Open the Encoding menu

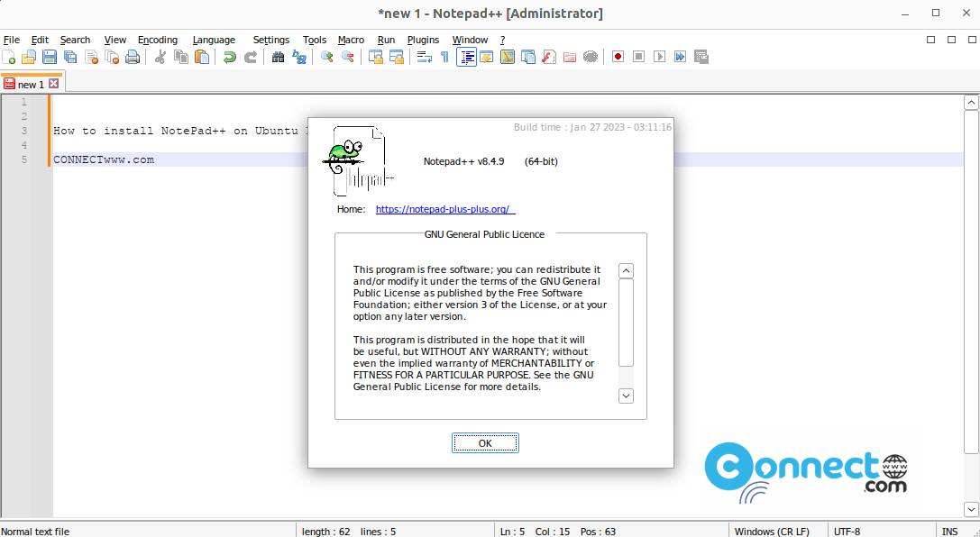point(158,40)
